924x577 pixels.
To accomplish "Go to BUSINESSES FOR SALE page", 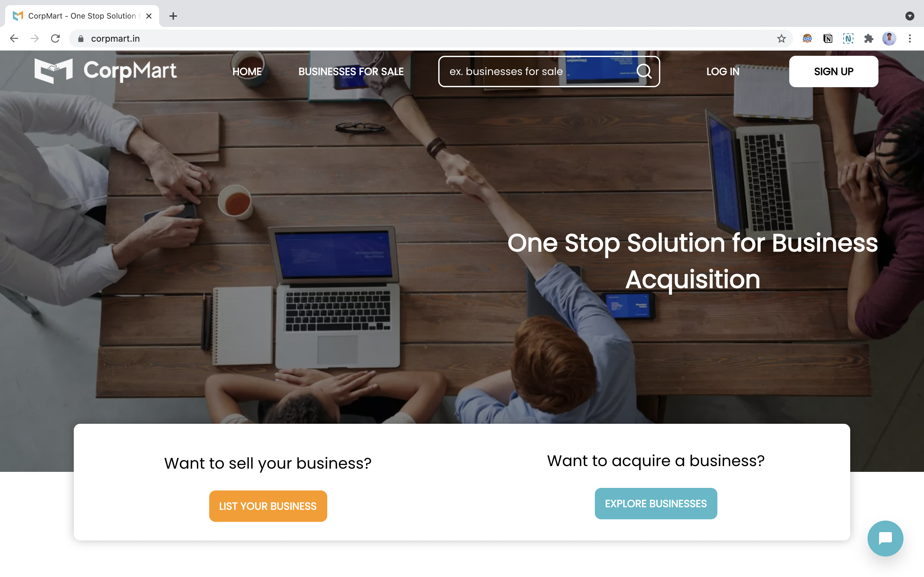I will click(x=351, y=71).
